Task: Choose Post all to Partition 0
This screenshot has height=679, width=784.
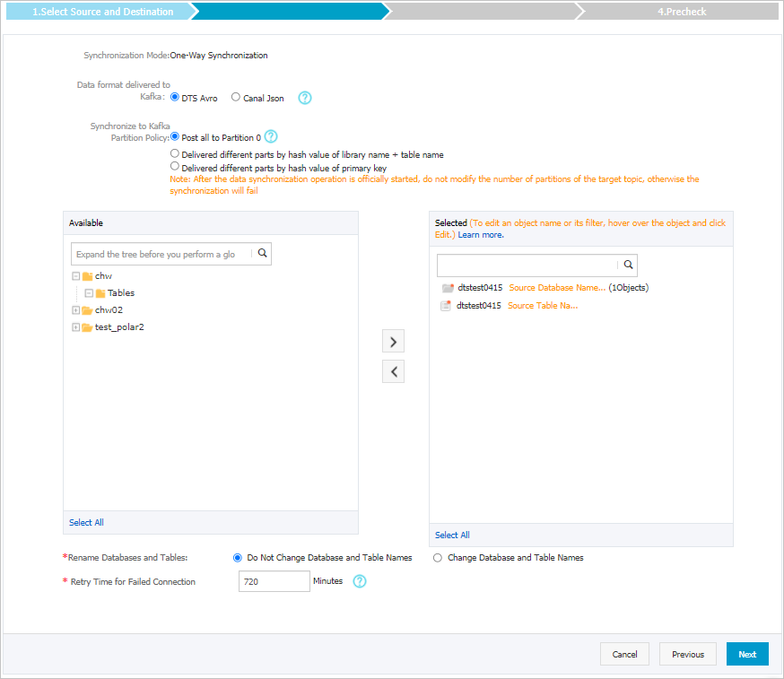Action: click(175, 136)
